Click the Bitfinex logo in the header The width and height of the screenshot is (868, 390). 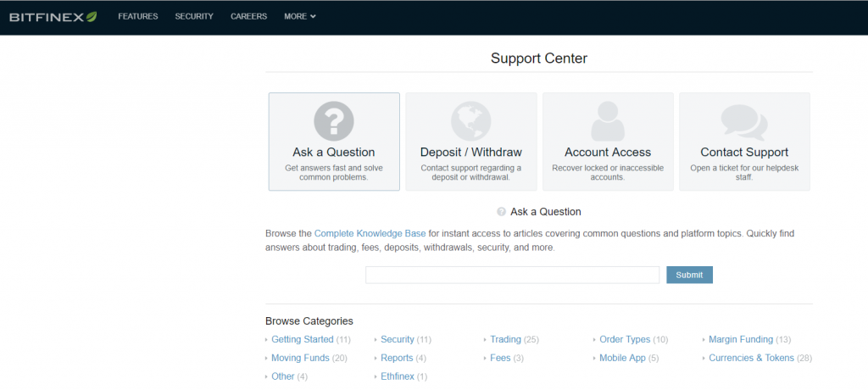pos(53,17)
